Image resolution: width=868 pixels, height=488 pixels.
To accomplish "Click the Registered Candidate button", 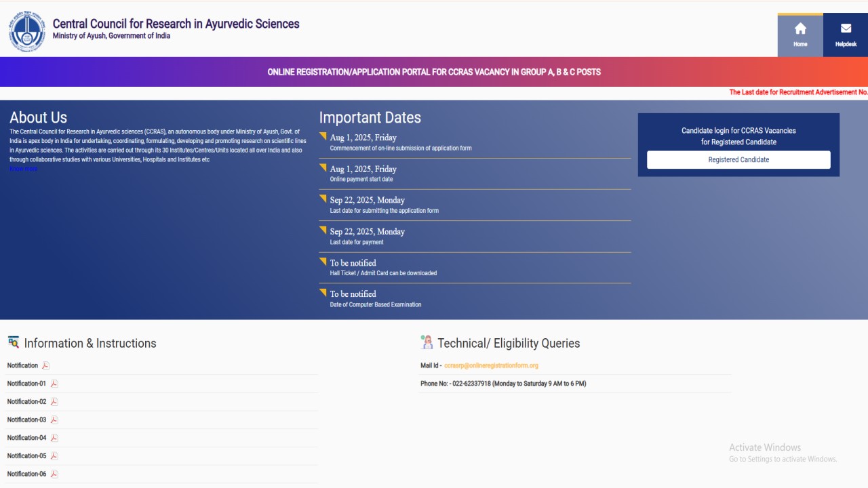I will point(738,160).
